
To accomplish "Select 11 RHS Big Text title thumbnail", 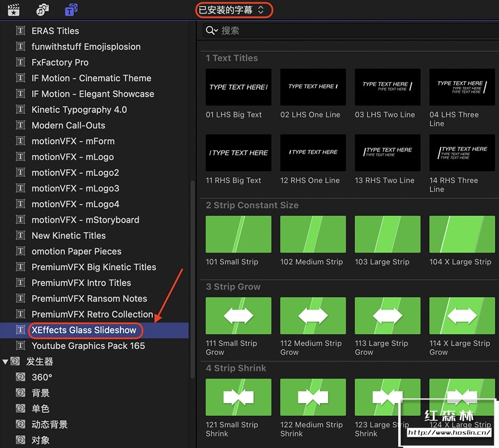I will pos(238,153).
